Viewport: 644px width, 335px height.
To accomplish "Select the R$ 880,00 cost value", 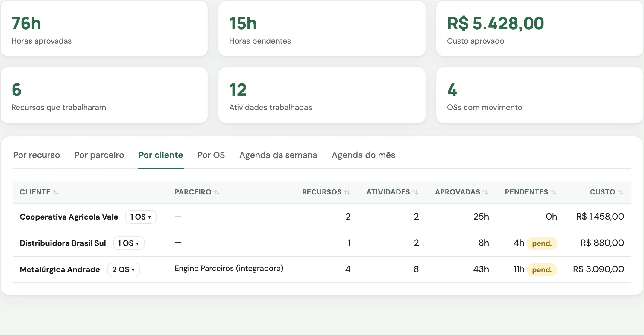I will (602, 243).
